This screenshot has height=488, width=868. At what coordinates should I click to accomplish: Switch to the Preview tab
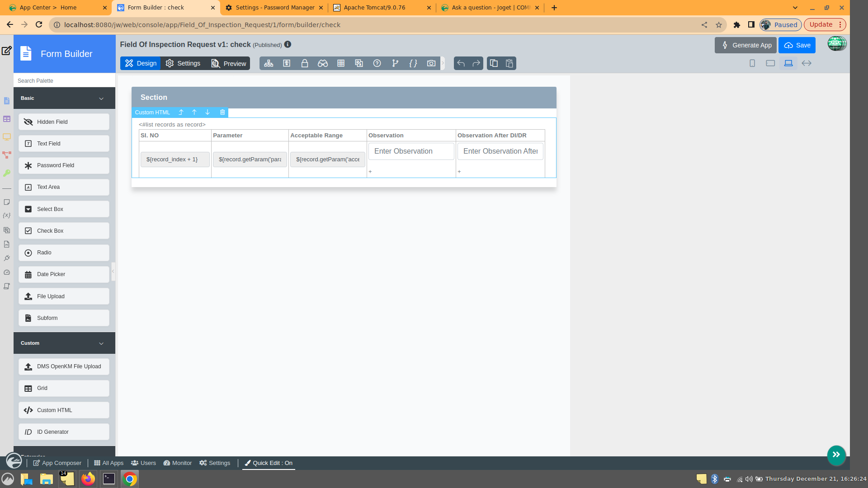(x=229, y=63)
